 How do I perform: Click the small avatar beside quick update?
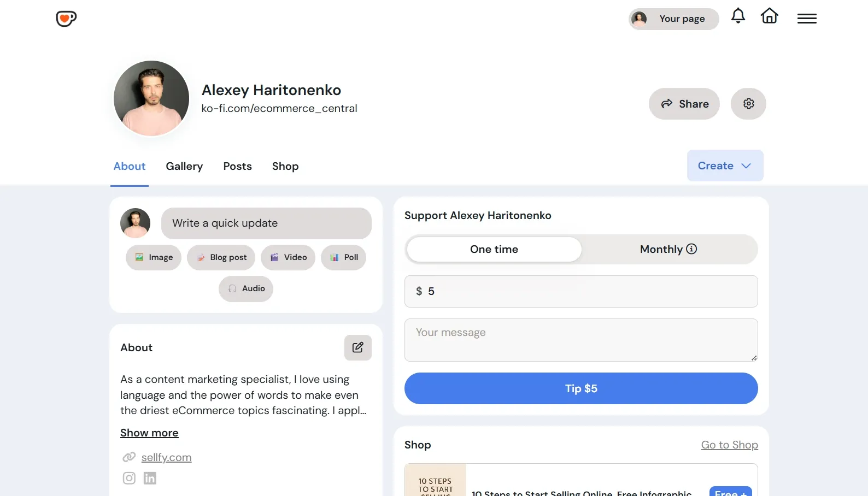pyautogui.click(x=135, y=223)
